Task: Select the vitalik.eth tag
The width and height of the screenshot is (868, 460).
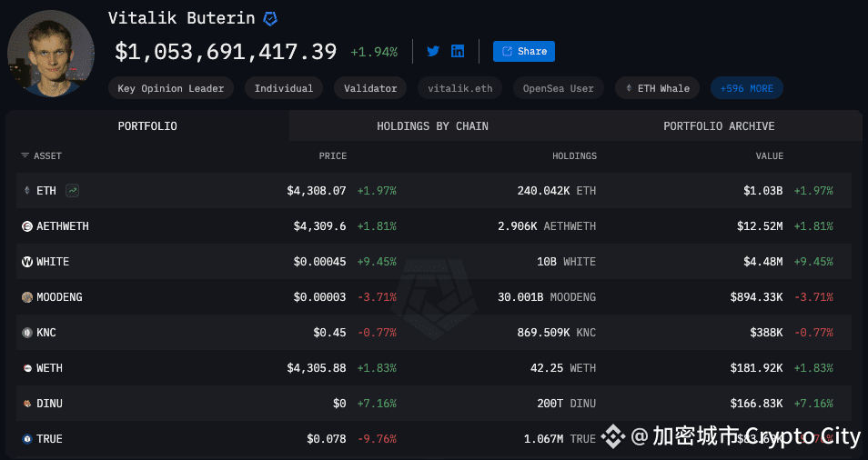Action: 459,88
